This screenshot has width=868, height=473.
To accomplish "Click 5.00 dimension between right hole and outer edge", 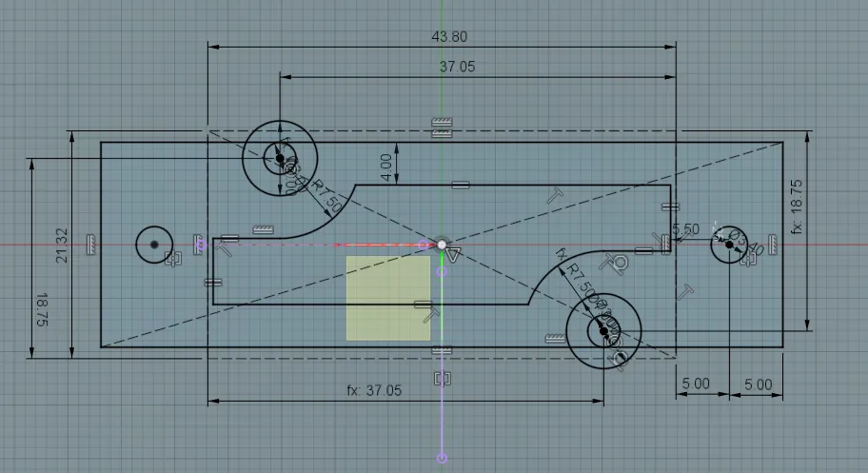I will pos(758,384).
